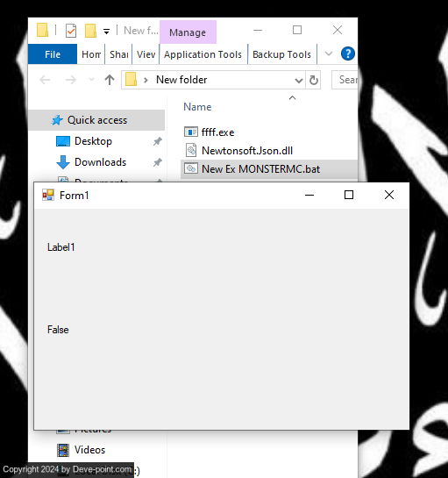Image resolution: width=448 pixels, height=478 pixels.
Task: Click the Refresh button beside address bar
Action: (313, 80)
